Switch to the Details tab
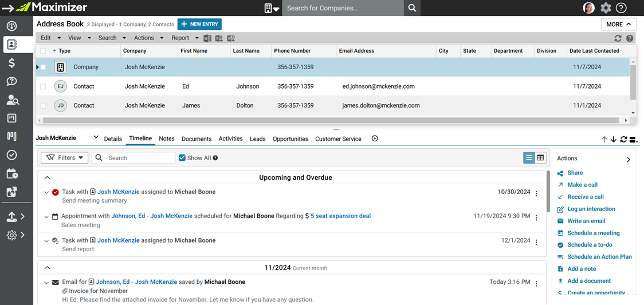Image resolution: width=644 pixels, height=305 pixels. coord(113,139)
